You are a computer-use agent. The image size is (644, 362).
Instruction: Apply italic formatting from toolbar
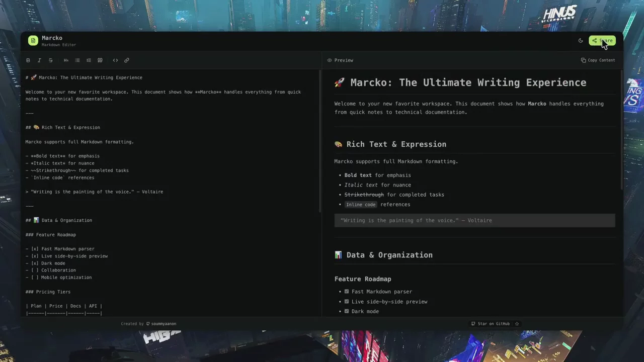pos(39,60)
